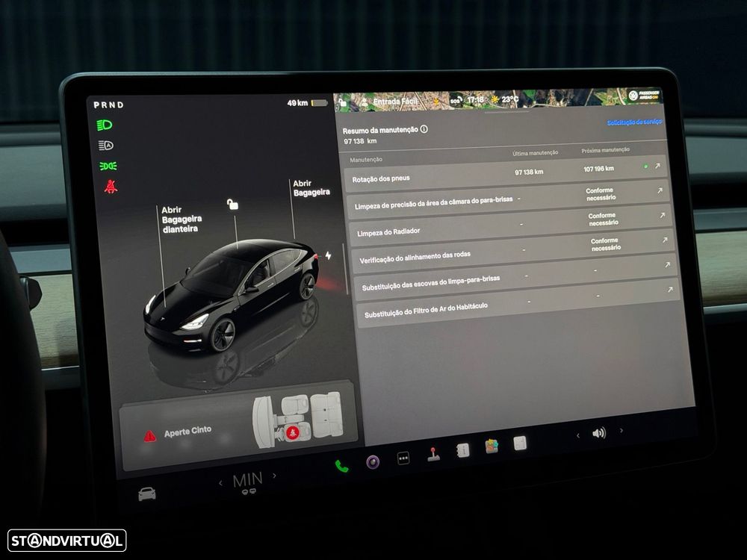Open details arrow for Limpeza de precisão câmara

tap(660, 190)
